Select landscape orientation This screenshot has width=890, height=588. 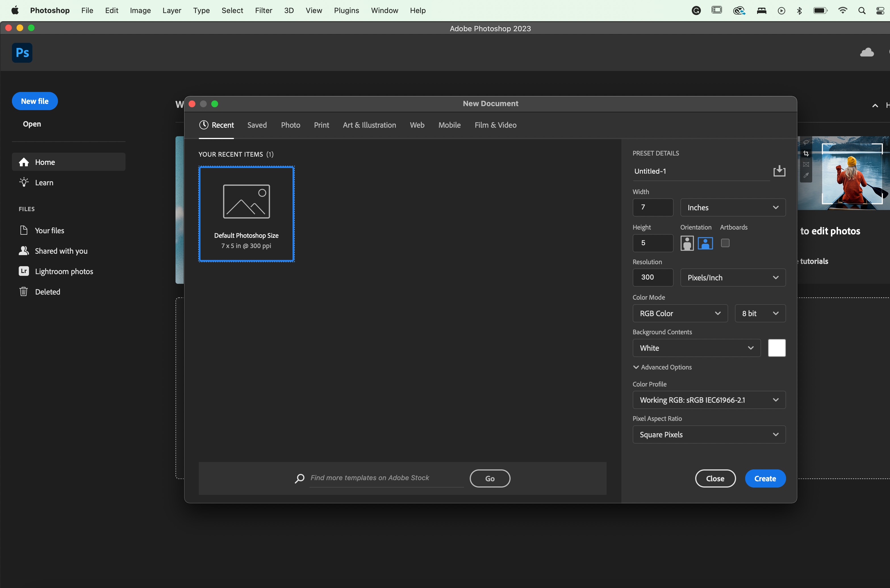[x=705, y=243]
